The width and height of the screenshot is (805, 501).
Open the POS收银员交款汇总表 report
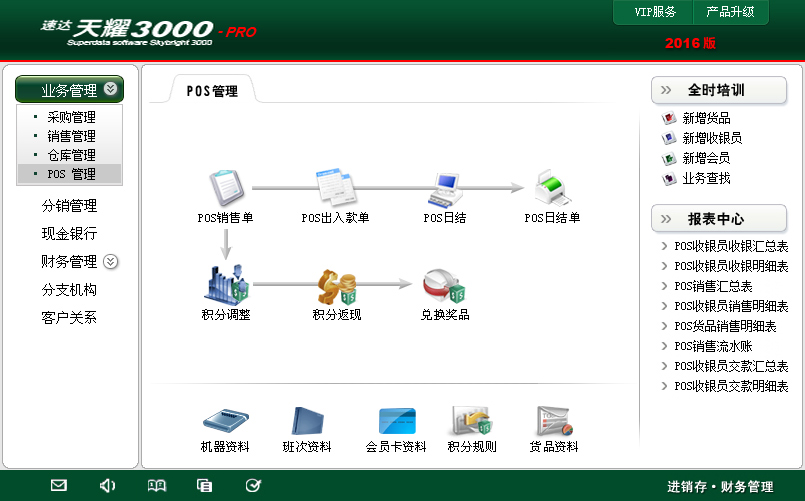[731, 366]
